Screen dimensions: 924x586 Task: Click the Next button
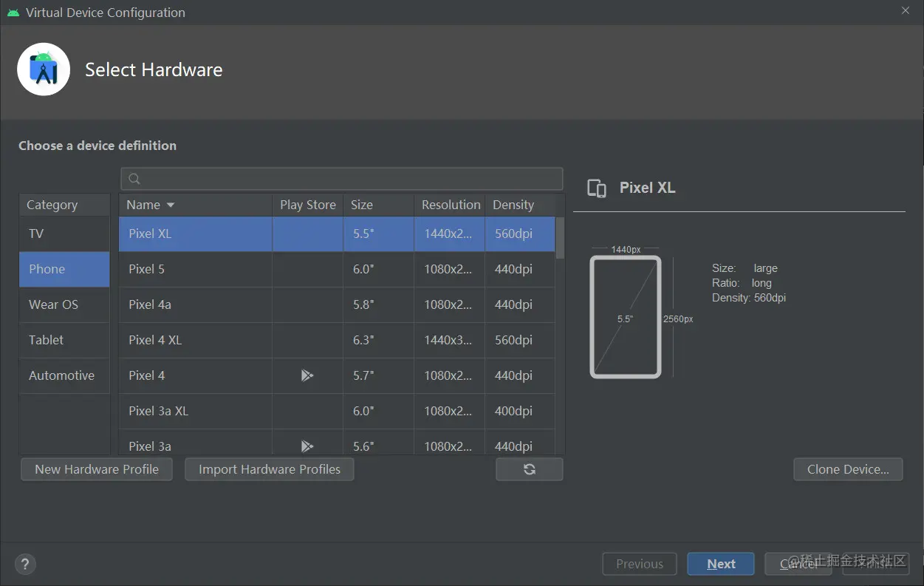tap(720, 563)
